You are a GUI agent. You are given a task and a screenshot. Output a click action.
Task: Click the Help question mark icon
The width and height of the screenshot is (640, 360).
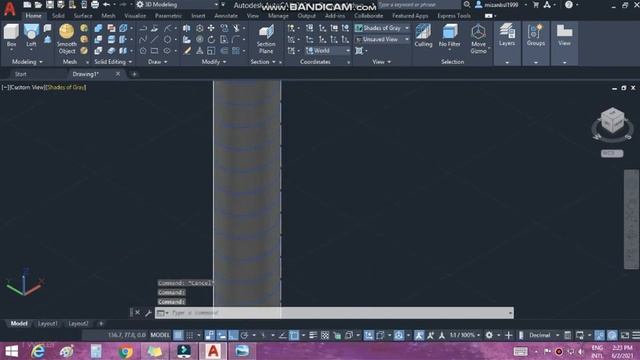569,4
